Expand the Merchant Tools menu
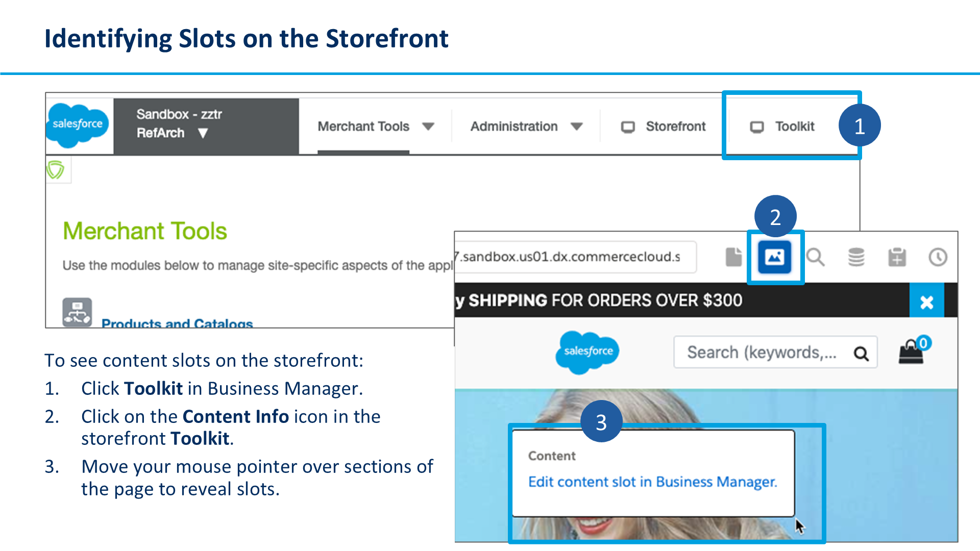 pyautogui.click(x=376, y=127)
